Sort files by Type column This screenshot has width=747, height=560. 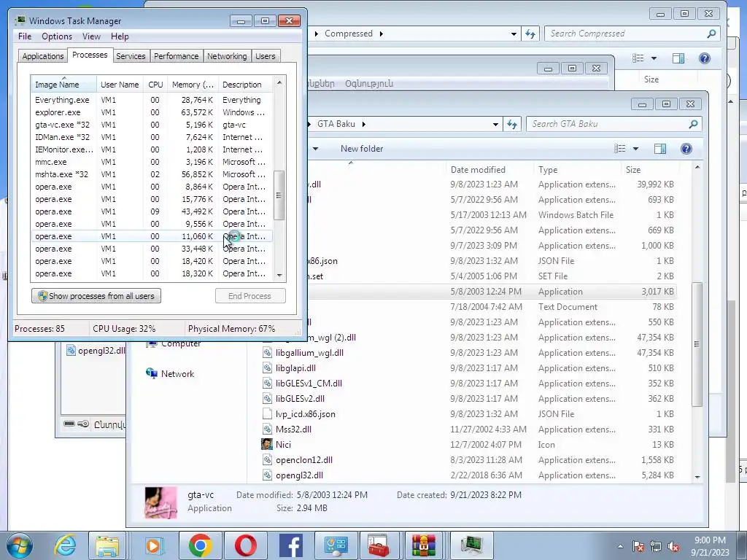[548, 169]
